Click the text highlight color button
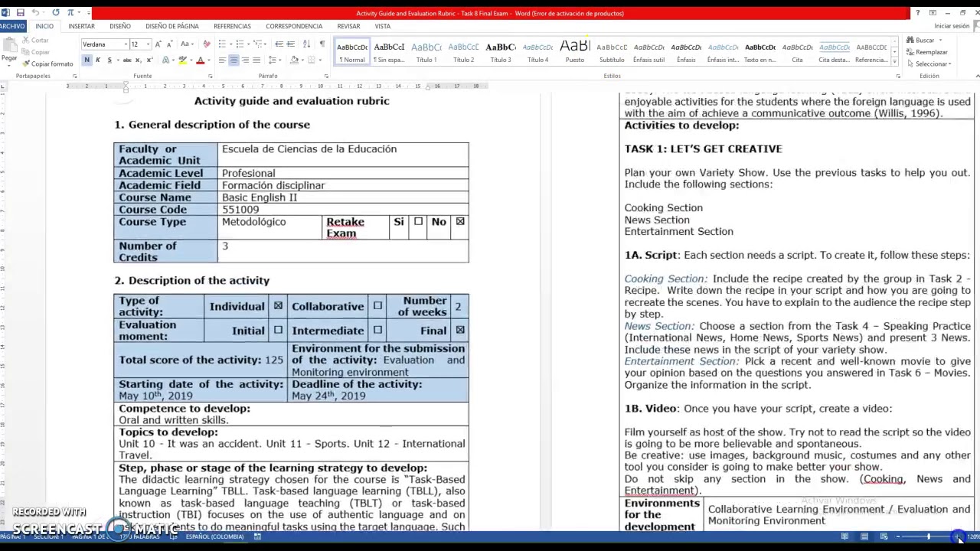 click(x=183, y=60)
